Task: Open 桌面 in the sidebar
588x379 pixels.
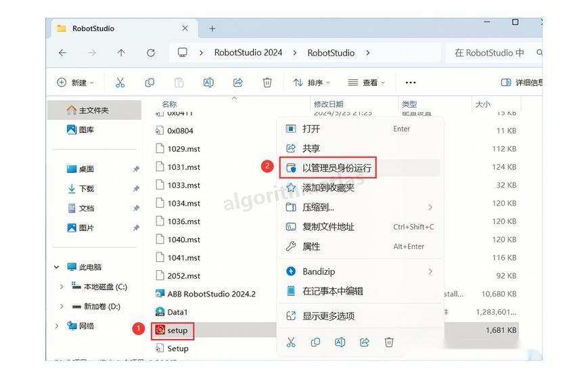Action: point(81,169)
